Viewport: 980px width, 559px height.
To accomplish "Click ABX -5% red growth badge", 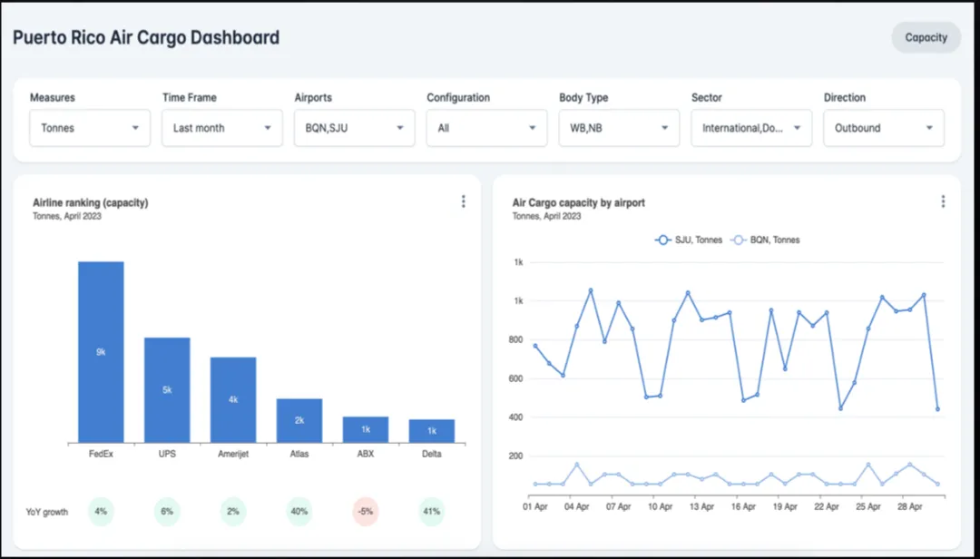I will click(366, 512).
